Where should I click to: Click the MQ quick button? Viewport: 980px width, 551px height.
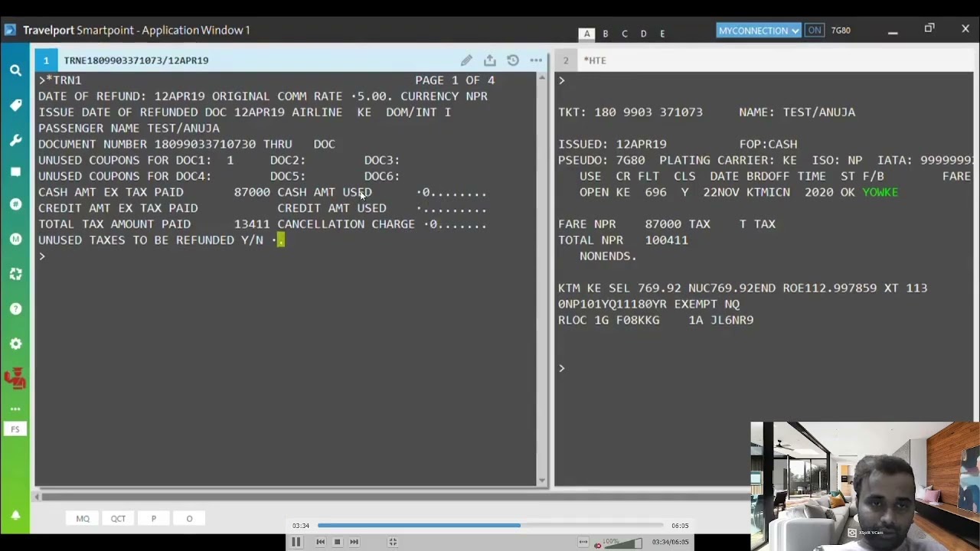(83, 519)
